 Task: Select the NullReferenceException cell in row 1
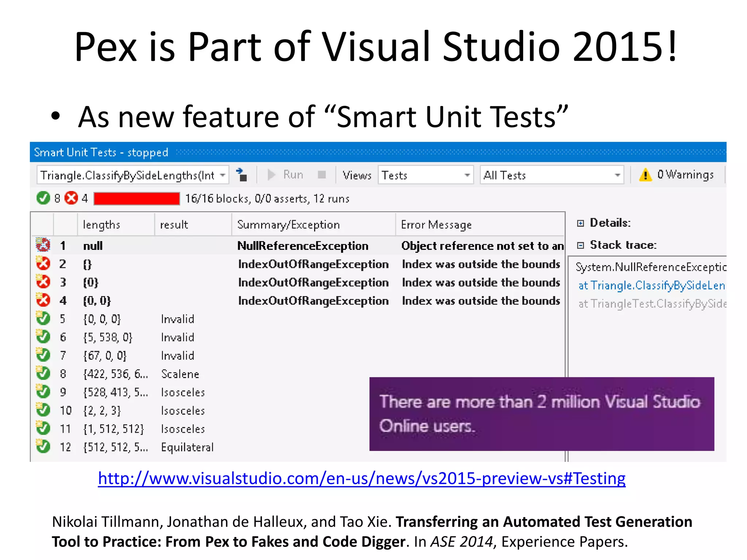[x=303, y=246]
